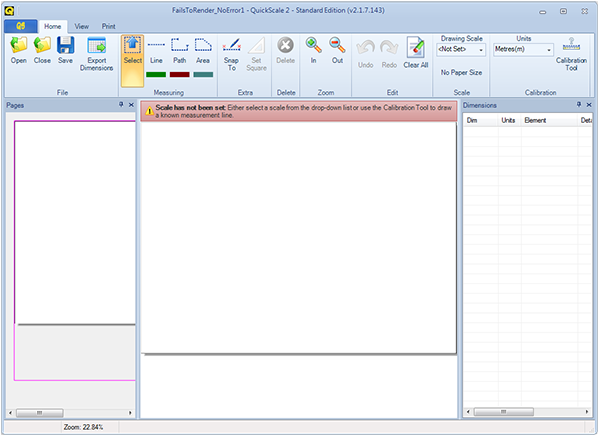Click the Pages panel horizontal scrollbar thumb
600x437 pixels.
40,413
